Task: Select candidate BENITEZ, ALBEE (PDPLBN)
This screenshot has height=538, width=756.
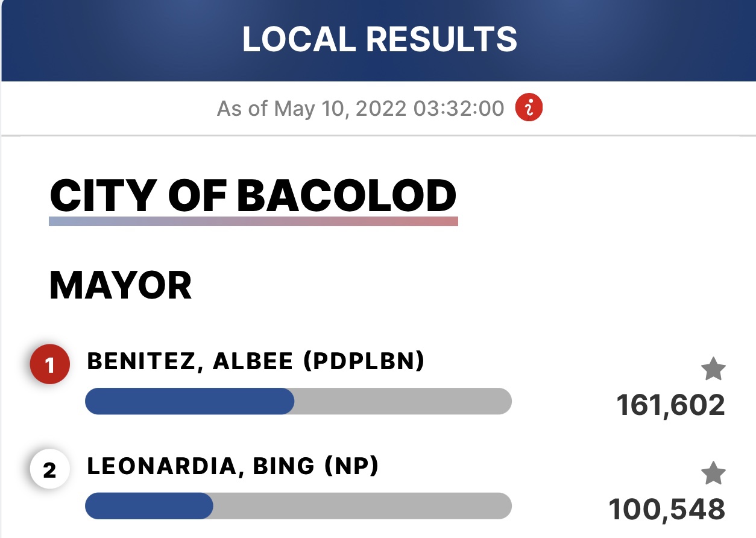Action: [256, 361]
